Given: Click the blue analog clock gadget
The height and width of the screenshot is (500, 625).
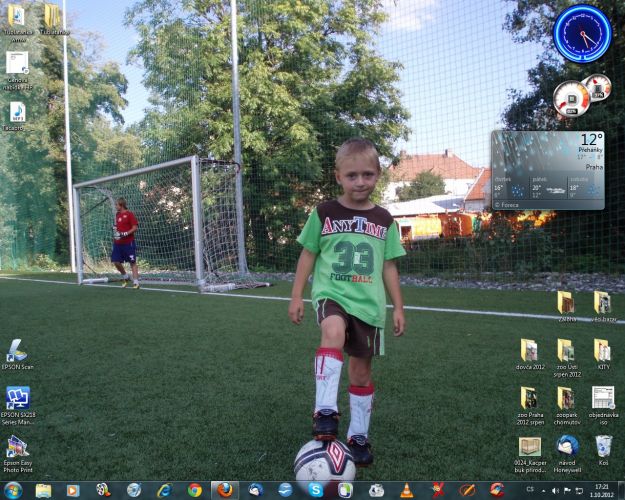Looking at the screenshot, I should pyautogui.click(x=582, y=33).
